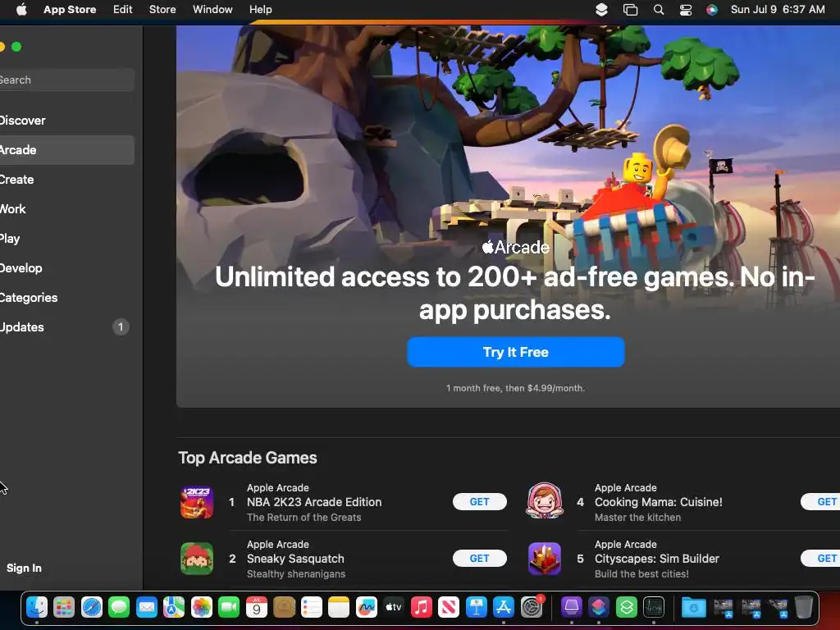Switch to the Work section

[67, 209]
